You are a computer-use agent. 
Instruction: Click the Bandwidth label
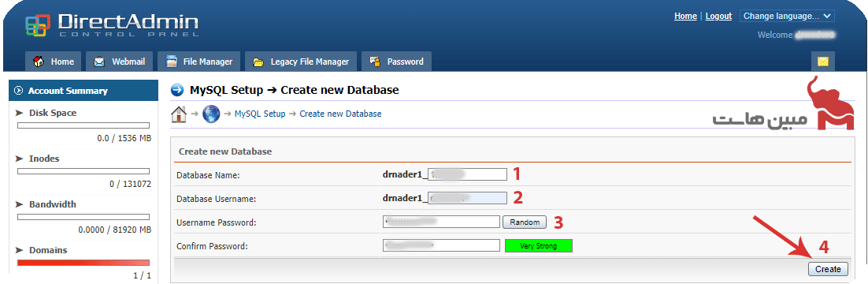[53, 204]
